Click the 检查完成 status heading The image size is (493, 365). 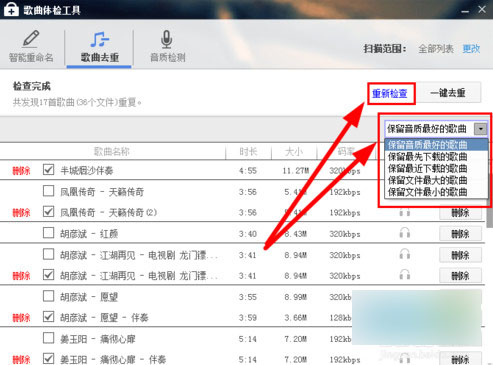(x=32, y=86)
